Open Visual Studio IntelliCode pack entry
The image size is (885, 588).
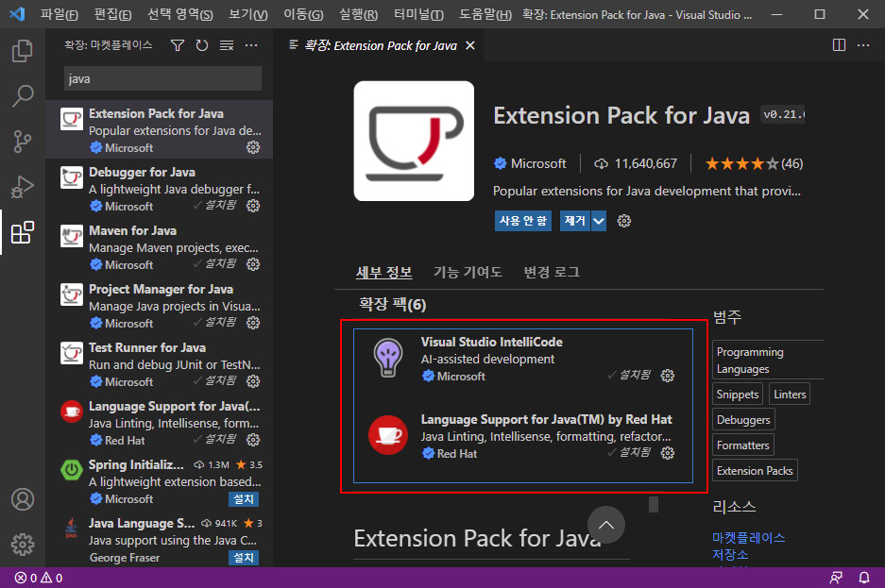click(522, 359)
